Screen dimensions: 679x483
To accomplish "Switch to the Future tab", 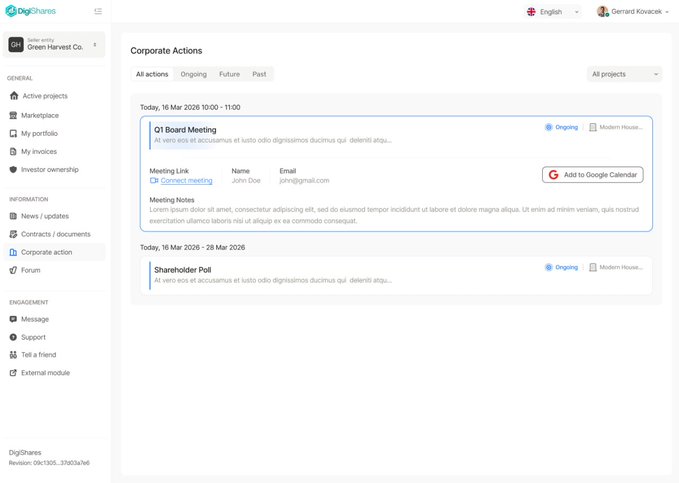I will 229,74.
